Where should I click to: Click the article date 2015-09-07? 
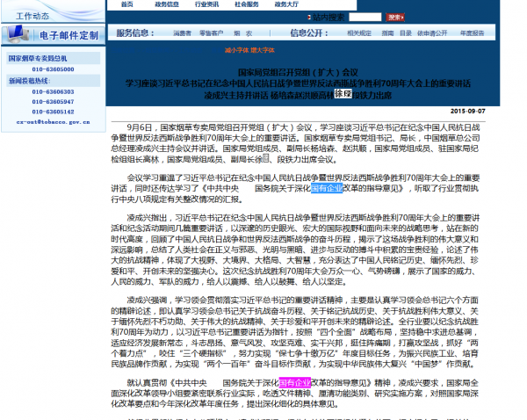point(467,111)
